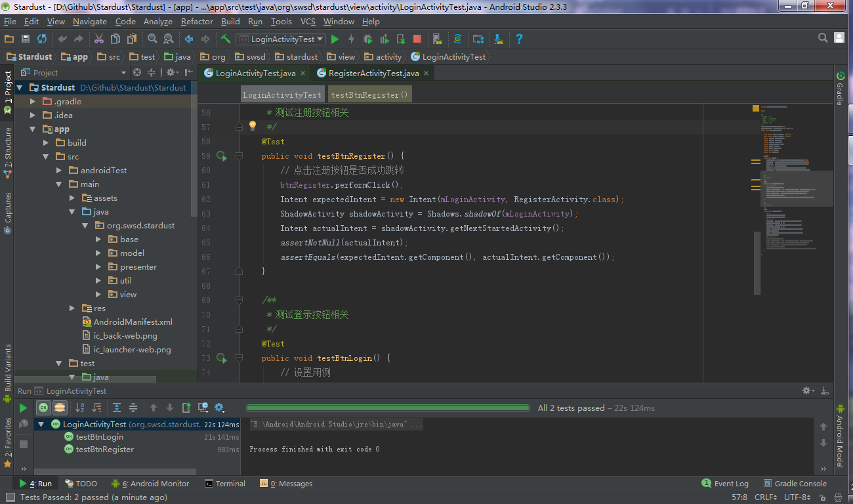Click the red Stop icon in the toolbar

pos(417,39)
